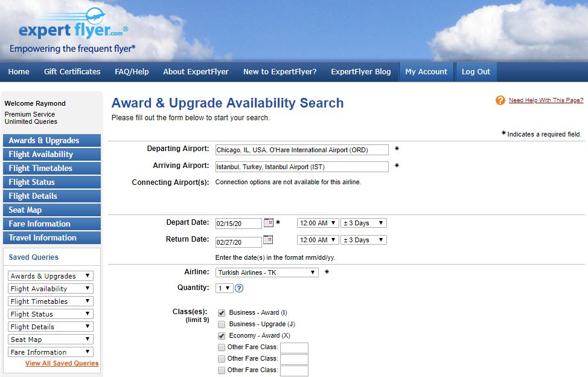Open the Airline dropdown showing Turkish Airlines

click(267, 272)
